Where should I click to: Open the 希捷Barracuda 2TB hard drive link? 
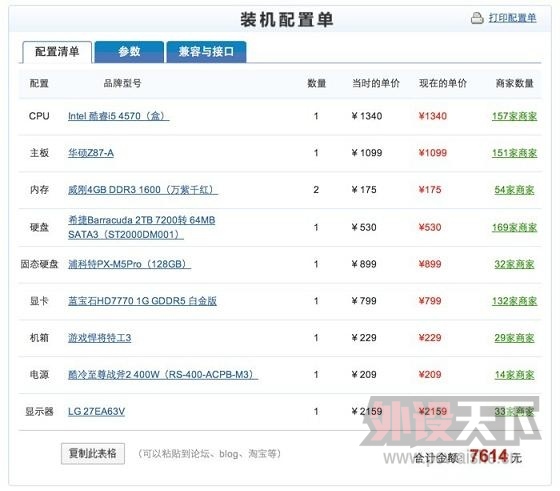141,227
